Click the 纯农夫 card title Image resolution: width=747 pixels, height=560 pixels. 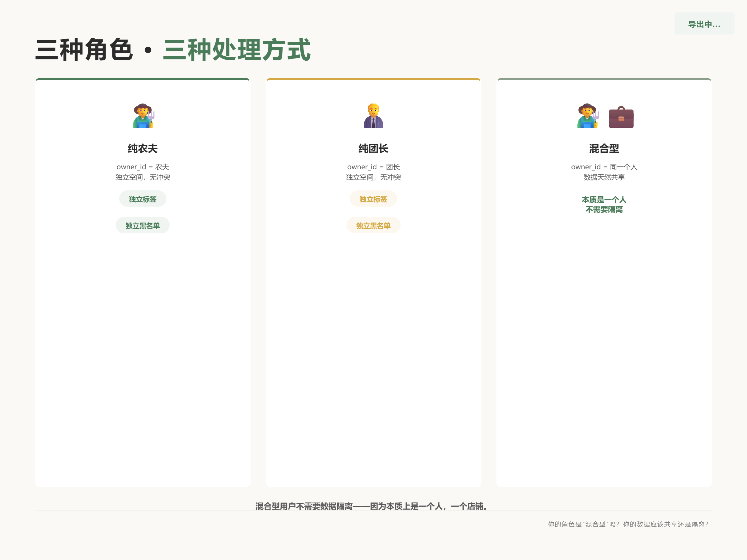[143, 148]
